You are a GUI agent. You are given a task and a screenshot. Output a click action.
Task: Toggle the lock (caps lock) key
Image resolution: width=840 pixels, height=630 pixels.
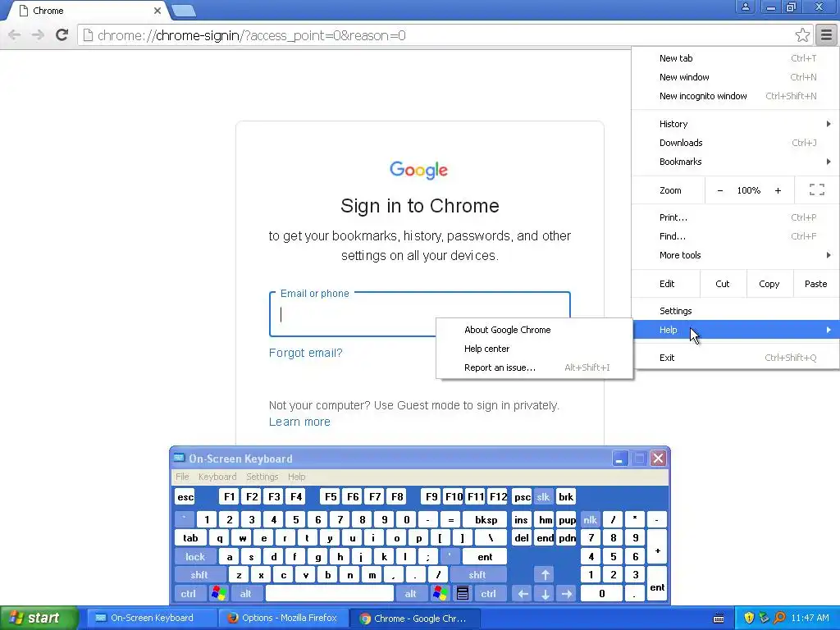coord(195,557)
